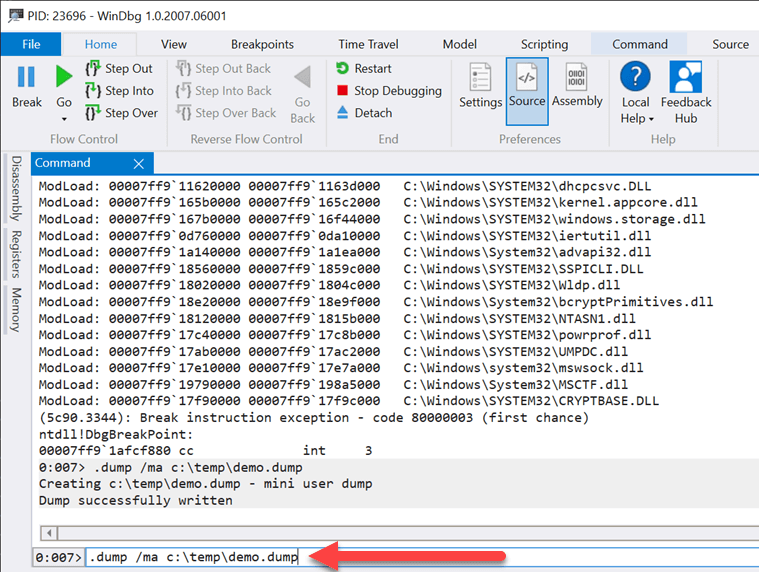The image size is (759, 572).
Task: Expand the Registers side panel
Action: click(x=15, y=254)
